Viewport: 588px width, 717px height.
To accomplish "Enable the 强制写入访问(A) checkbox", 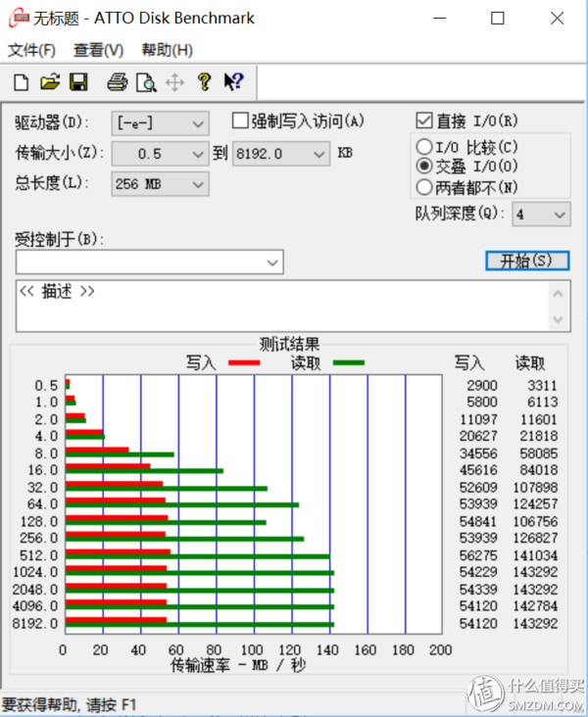I will pyautogui.click(x=240, y=121).
